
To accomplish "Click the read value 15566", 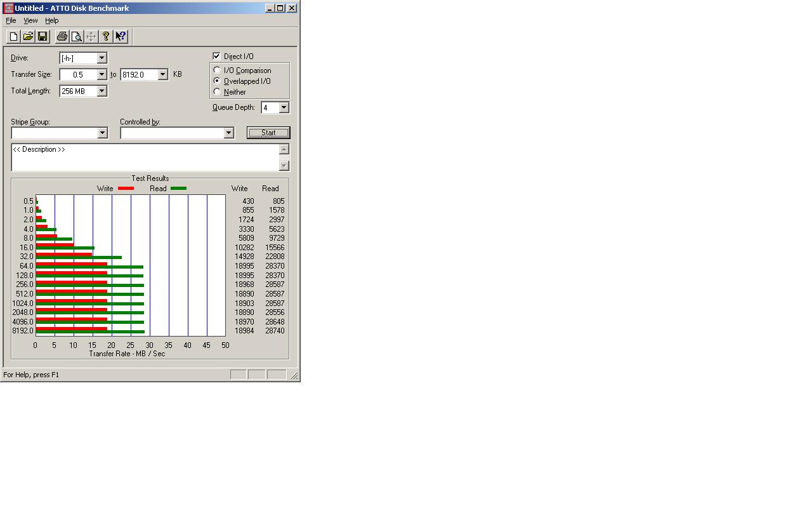I will pos(275,248).
